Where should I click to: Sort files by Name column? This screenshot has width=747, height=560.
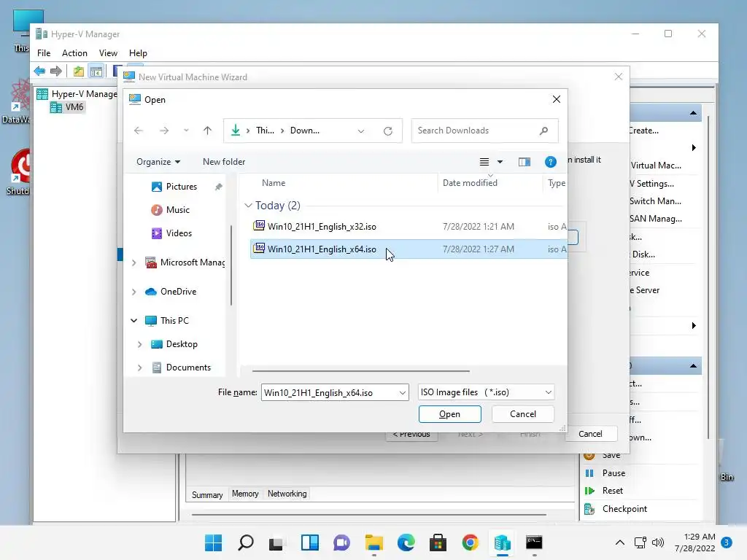point(274,183)
